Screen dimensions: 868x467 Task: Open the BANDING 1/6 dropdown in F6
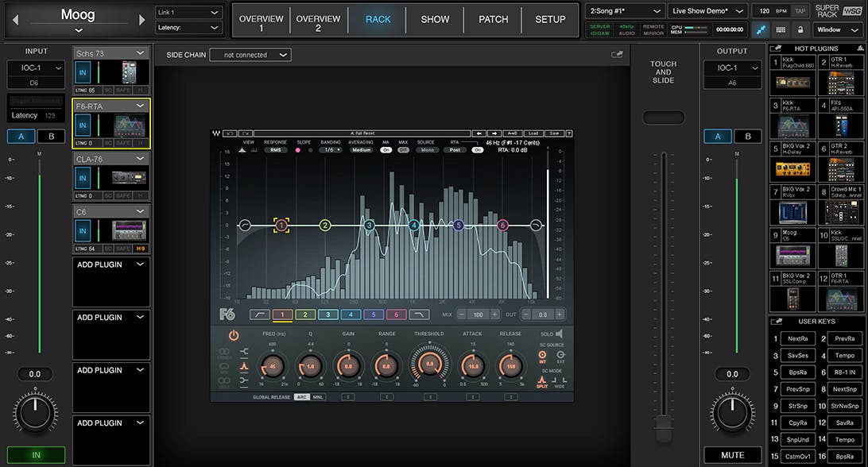330,150
